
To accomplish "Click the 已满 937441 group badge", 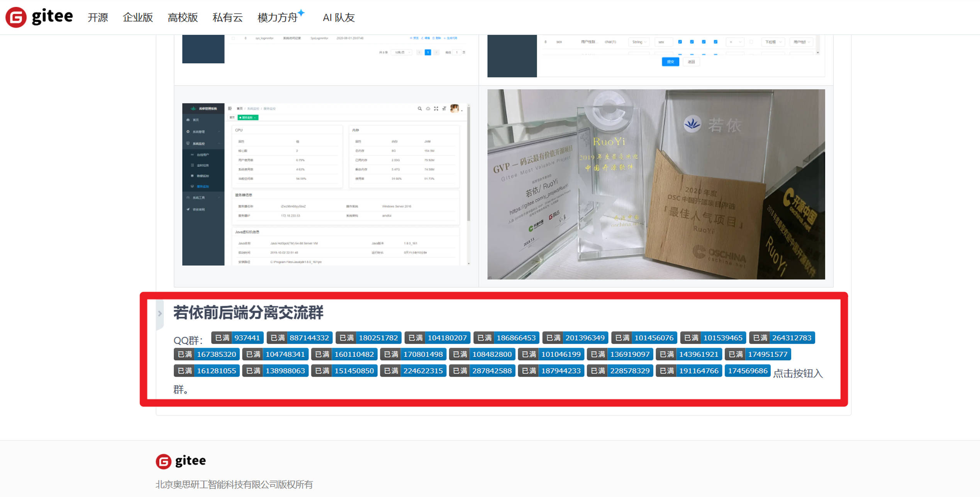I will click(x=237, y=338).
